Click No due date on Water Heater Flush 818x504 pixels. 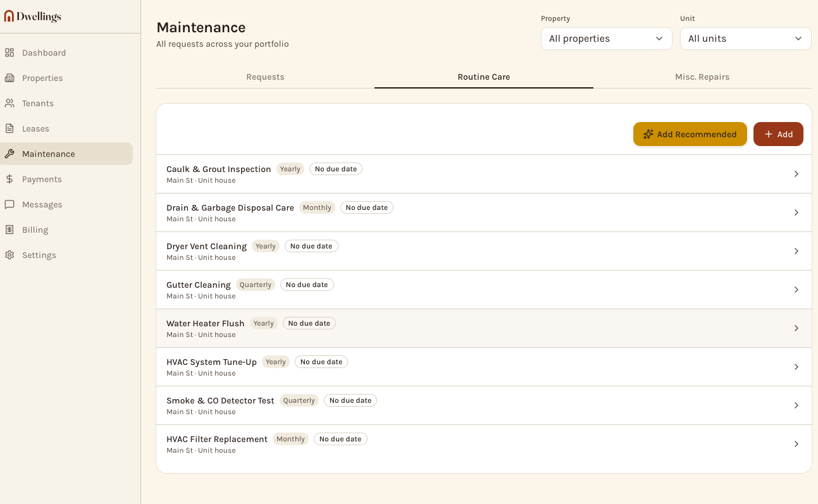309,323
